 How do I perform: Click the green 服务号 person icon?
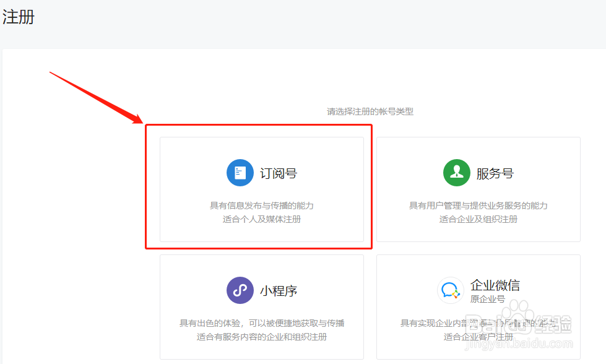[456, 173]
